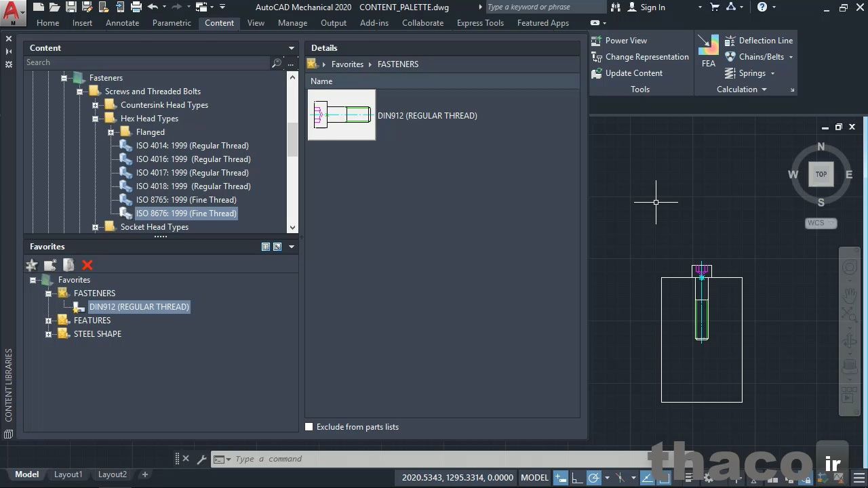Save the drawing with Save icon
The image size is (868, 488).
(71, 7)
